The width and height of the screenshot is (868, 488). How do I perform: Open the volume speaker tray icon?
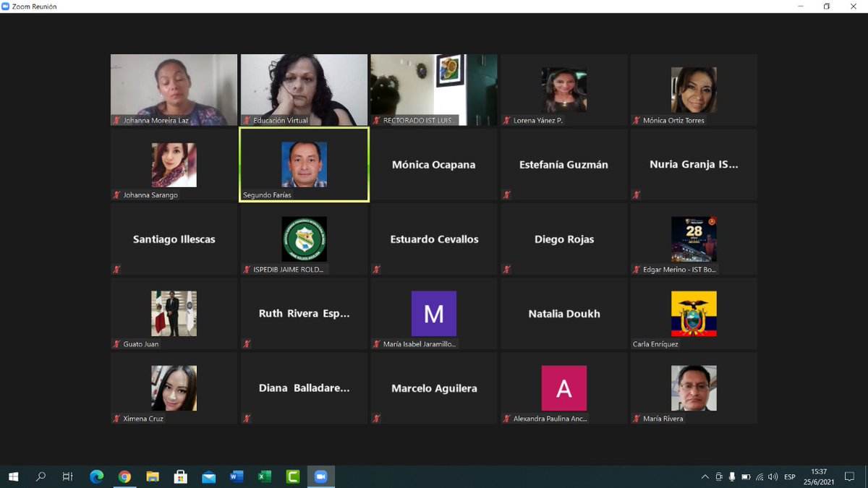point(773,477)
